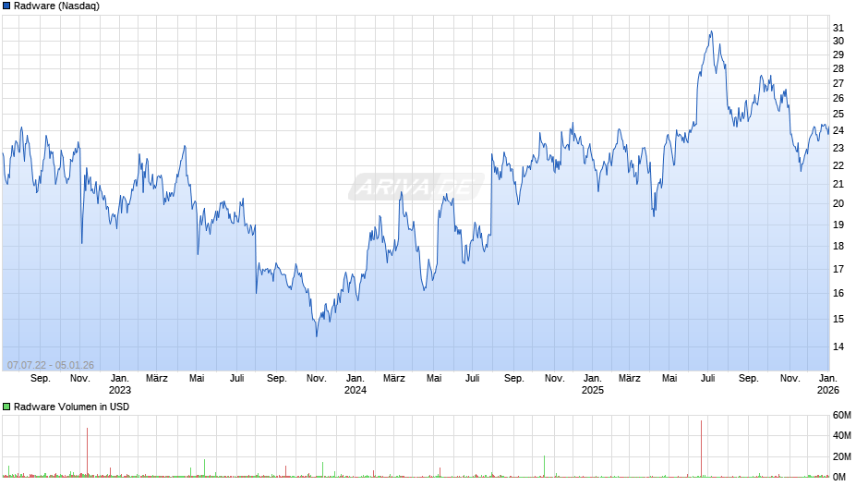Click the 'März' label after 'Jan. 2024'
Image resolution: width=868 pixels, height=486 pixels.
click(394, 379)
